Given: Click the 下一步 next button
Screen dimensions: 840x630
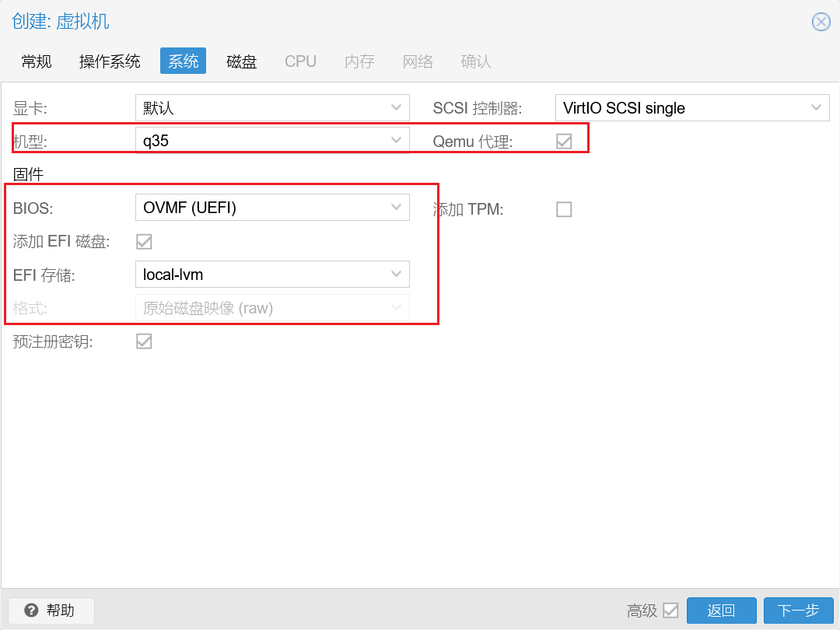Looking at the screenshot, I should [x=798, y=611].
